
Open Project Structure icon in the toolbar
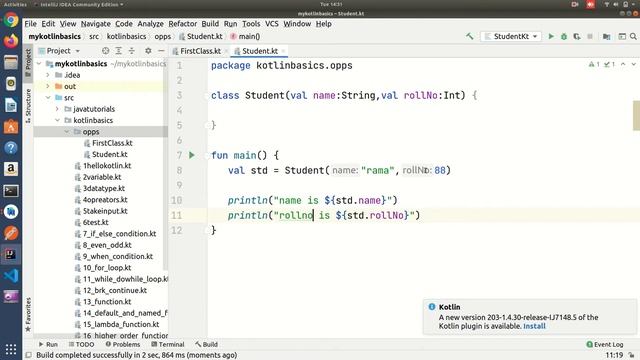coord(607,36)
